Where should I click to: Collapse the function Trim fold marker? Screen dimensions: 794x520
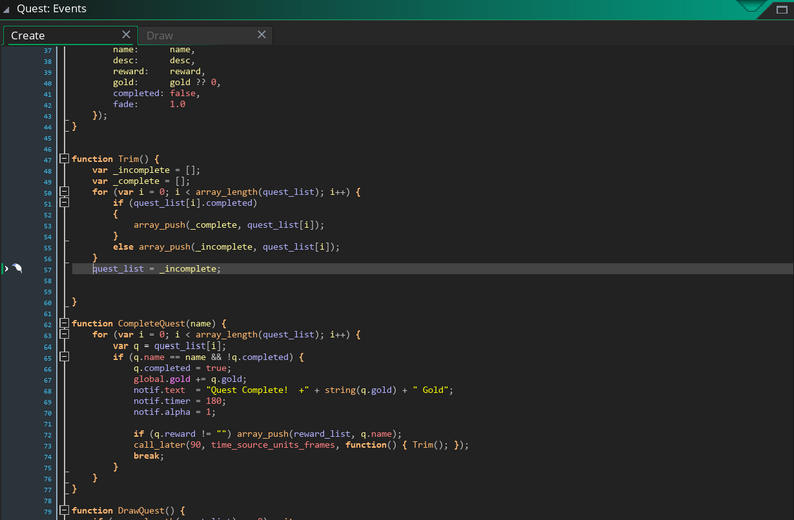click(x=64, y=158)
